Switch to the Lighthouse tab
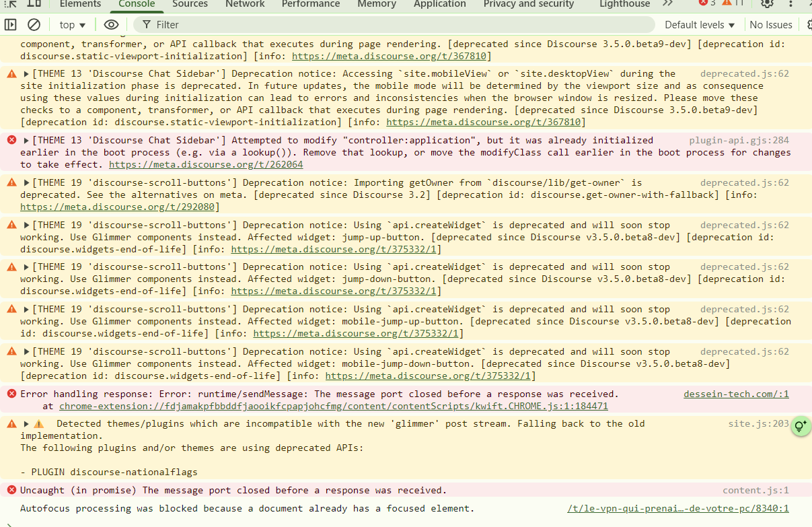This screenshot has height=527, width=812. (625, 4)
